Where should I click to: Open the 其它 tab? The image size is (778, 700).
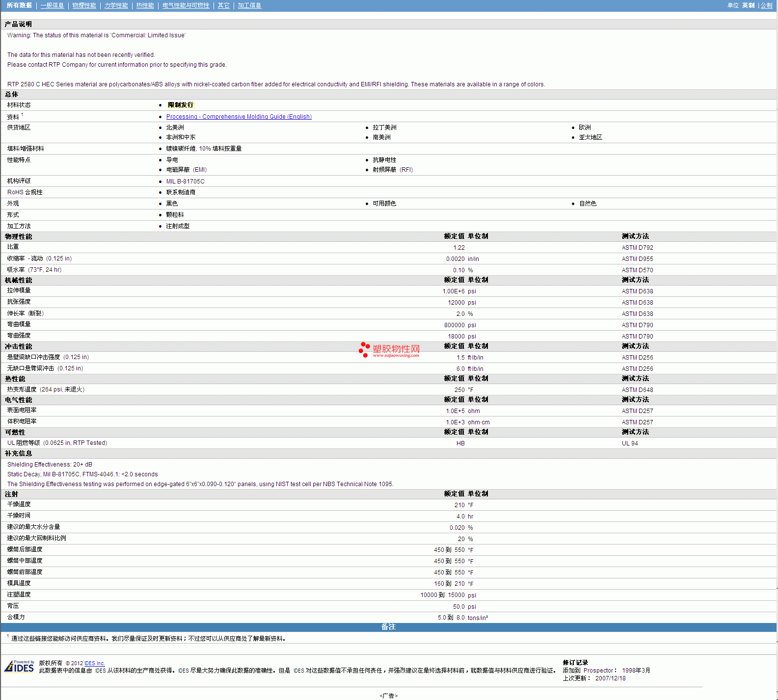tap(223, 5)
